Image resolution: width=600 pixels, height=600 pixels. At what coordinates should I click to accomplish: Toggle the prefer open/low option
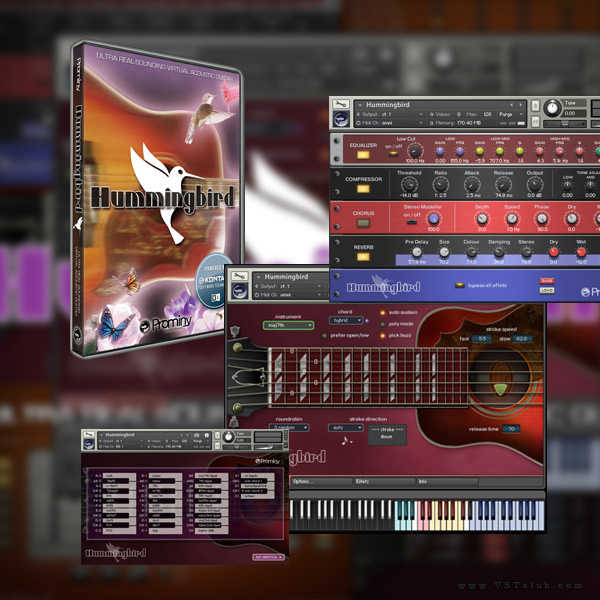pyautogui.click(x=324, y=336)
